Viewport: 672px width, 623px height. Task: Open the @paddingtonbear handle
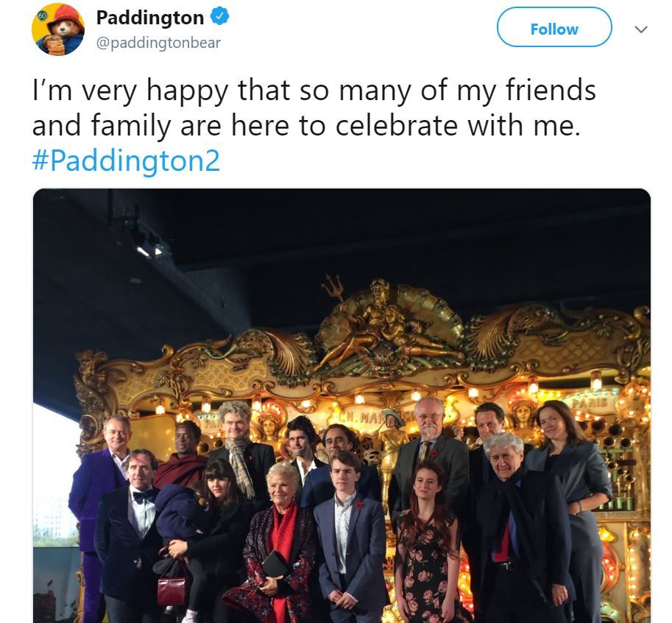click(x=158, y=43)
